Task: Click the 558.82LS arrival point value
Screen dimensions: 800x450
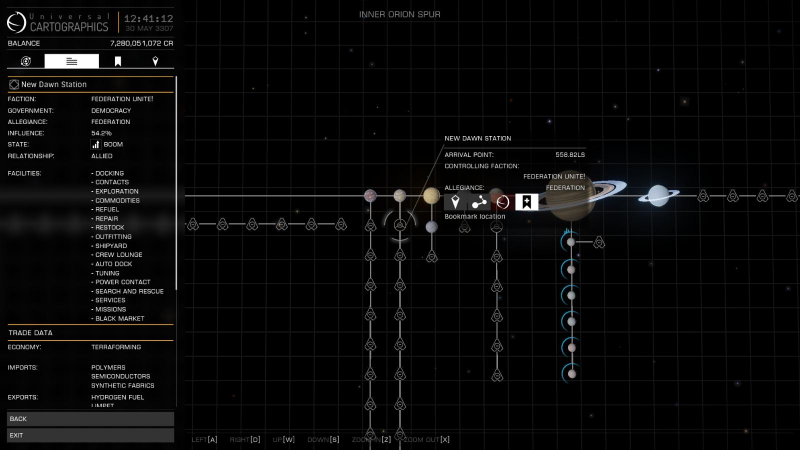Action: tap(570, 155)
